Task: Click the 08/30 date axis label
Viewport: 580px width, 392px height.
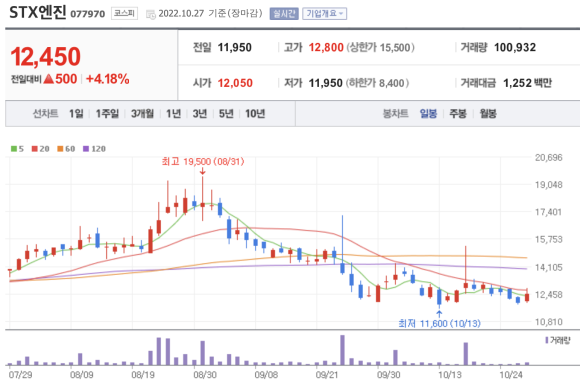Action: (205, 375)
